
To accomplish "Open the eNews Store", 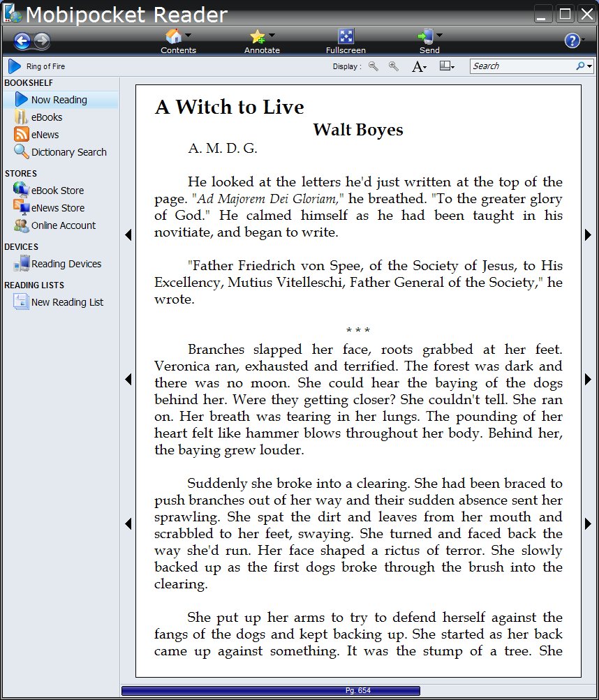I will [58, 208].
